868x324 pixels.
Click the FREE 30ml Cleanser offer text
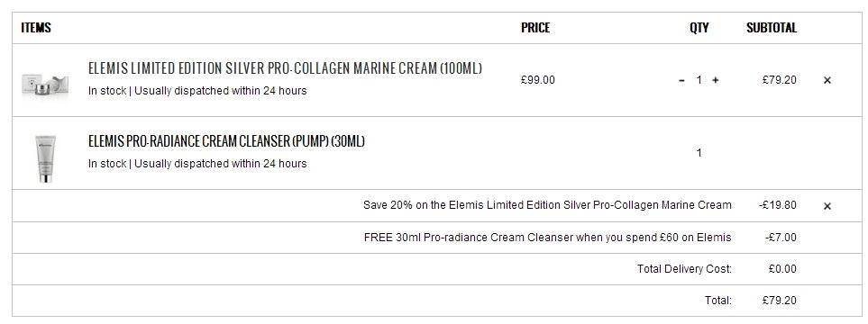tap(548, 238)
